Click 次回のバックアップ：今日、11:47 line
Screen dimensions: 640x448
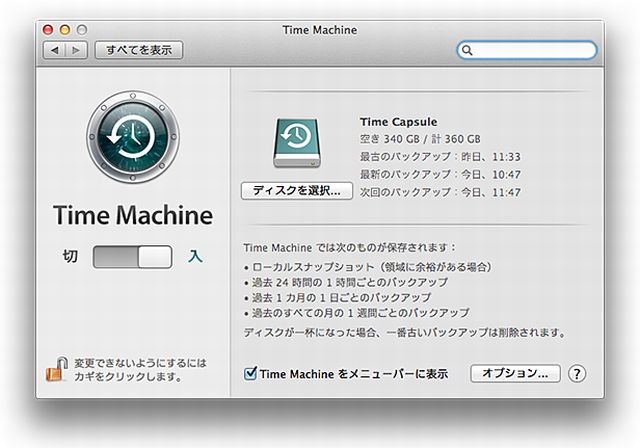click(x=440, y=192)
